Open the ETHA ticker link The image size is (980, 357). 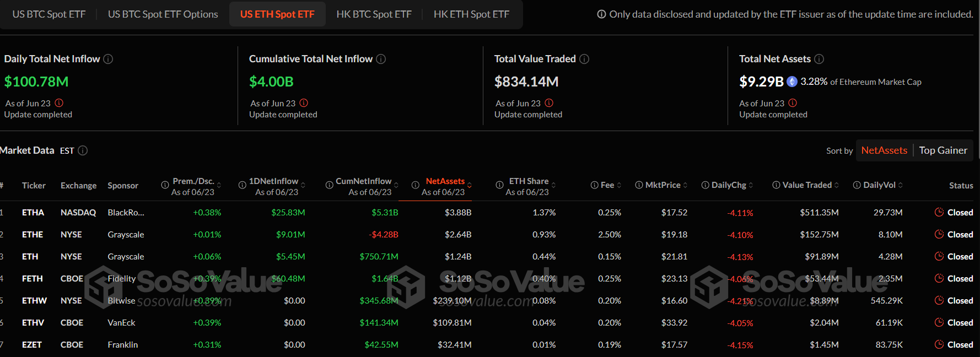click(33, 212)
